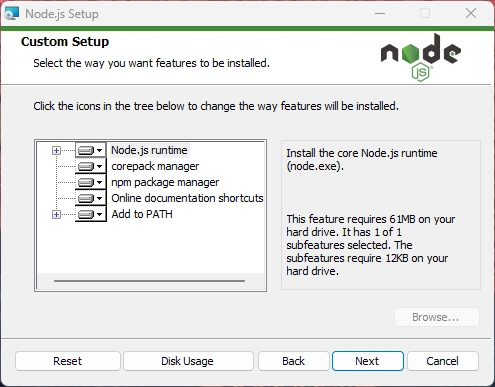Select the corepack manager feature row
Viewport: 495px width, 387px height.
[155, 166]
